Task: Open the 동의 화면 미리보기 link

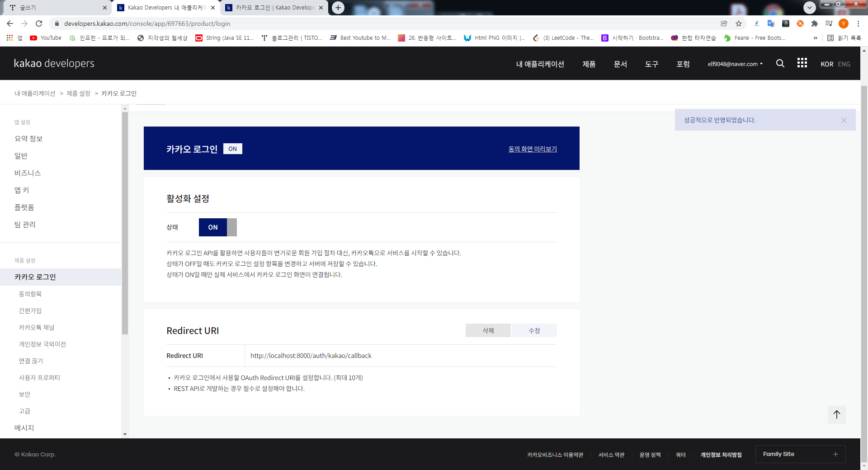Action: click(x=533, y=149)
